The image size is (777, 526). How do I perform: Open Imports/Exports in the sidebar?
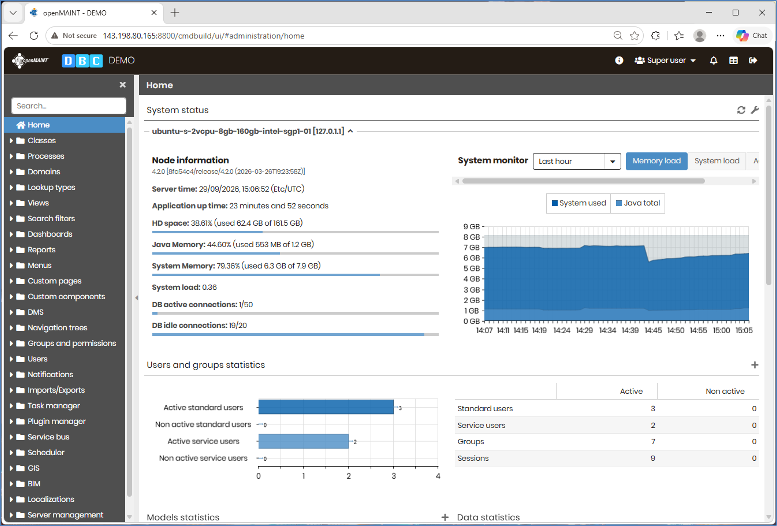coord(64,390)
